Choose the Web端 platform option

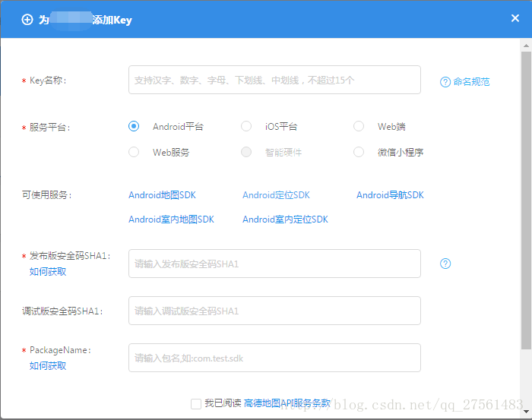[x=359, y=126]
